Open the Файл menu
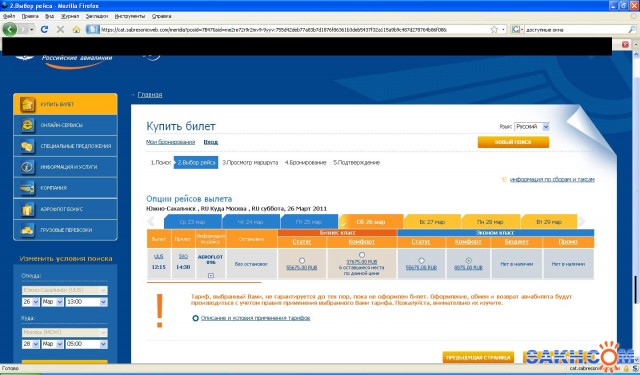The height and width of the screenshot is (375, 640). tap(9, 16)
